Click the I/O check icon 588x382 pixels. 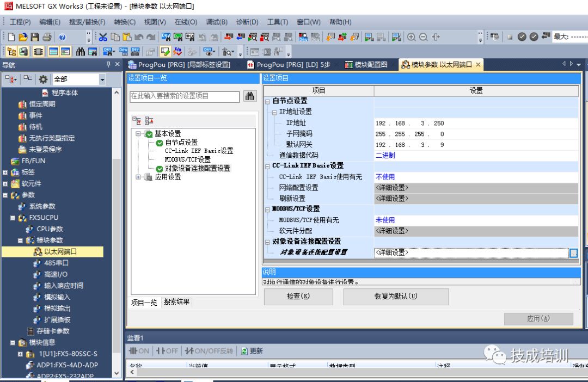pyautogui.click(x=177, y=51)
